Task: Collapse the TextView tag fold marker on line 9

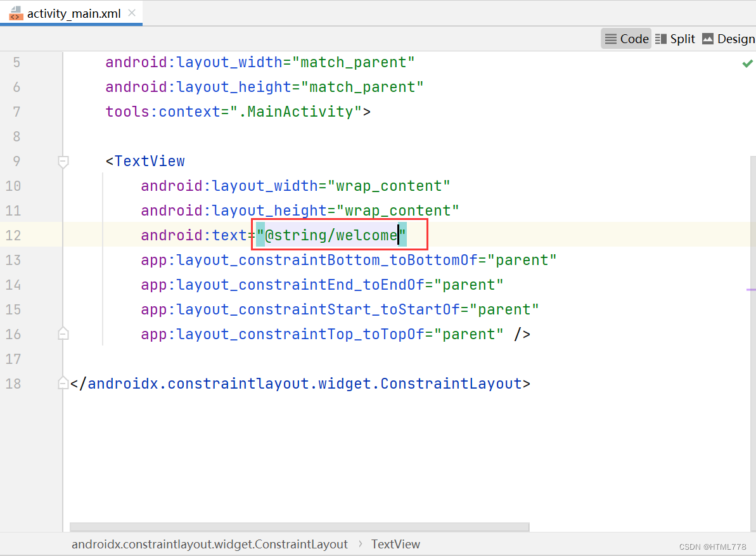Action: tap(63, 162)
